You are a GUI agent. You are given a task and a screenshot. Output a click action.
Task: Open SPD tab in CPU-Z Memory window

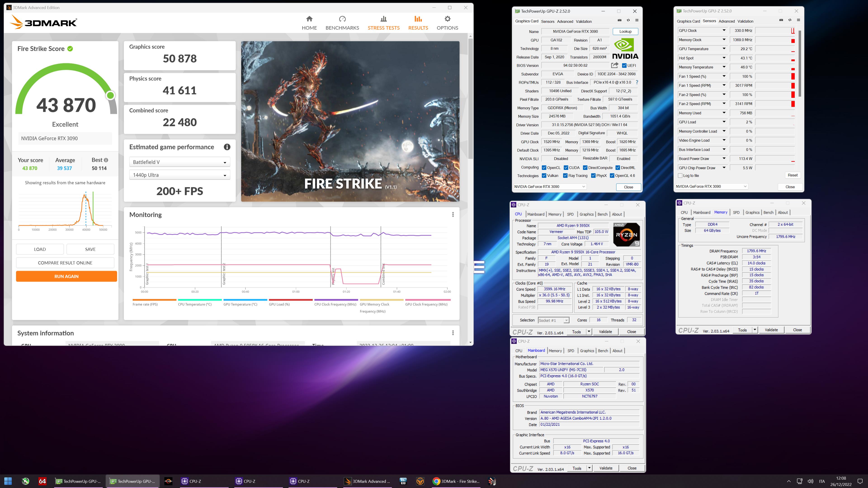(x=736, y=213)
